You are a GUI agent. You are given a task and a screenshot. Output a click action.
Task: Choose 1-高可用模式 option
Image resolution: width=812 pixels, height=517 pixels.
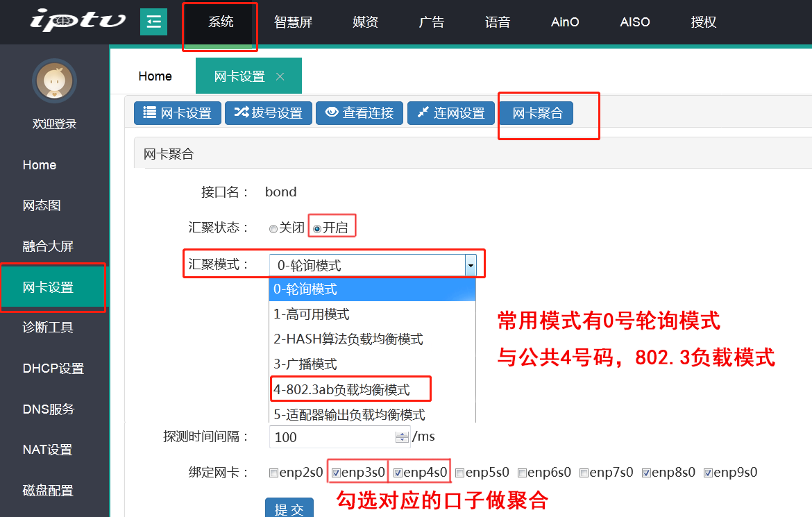point(312,314)
